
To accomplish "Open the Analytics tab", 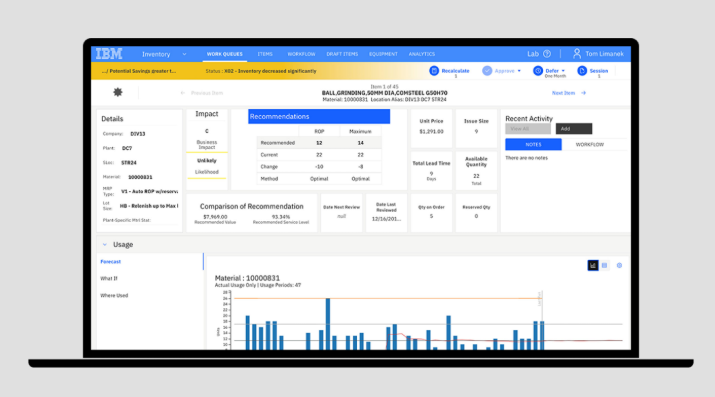I will click(x=422, y=54).
